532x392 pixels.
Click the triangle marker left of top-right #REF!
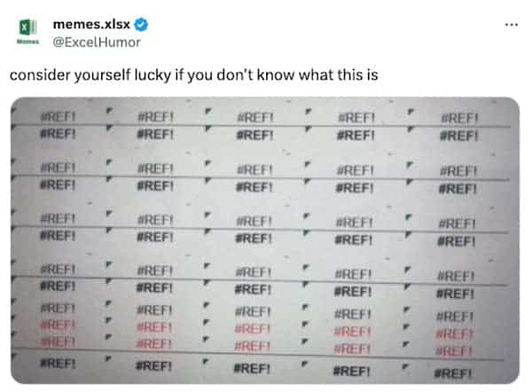click(x=411, y=112)
